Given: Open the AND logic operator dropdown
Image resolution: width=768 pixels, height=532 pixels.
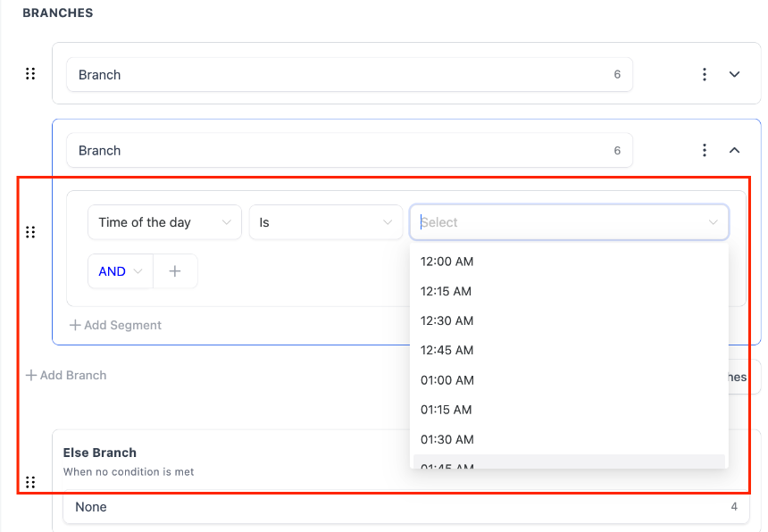Looking at the screenshot, I should [x=121, y=271].
